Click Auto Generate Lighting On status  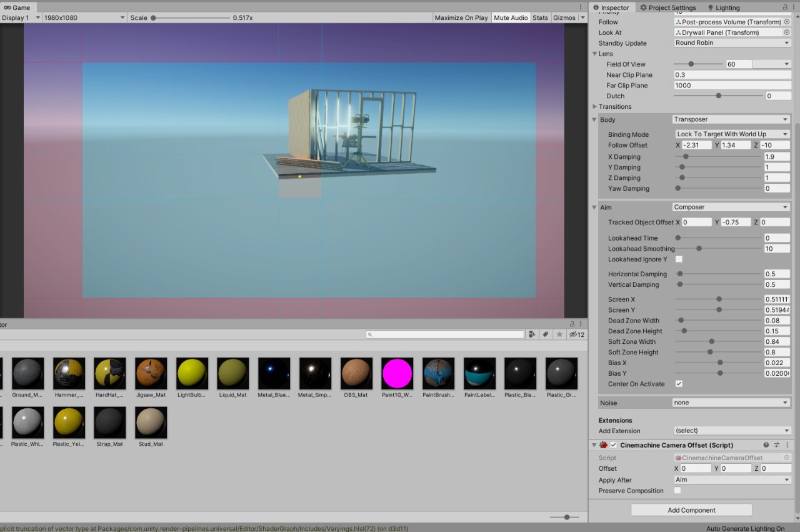(x=745, y=528)
